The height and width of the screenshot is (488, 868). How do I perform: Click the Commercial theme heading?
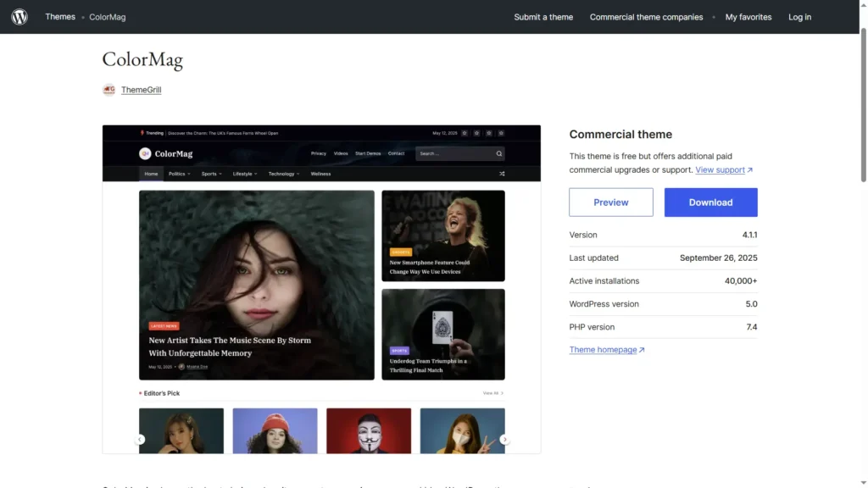[x=620, y=135]
